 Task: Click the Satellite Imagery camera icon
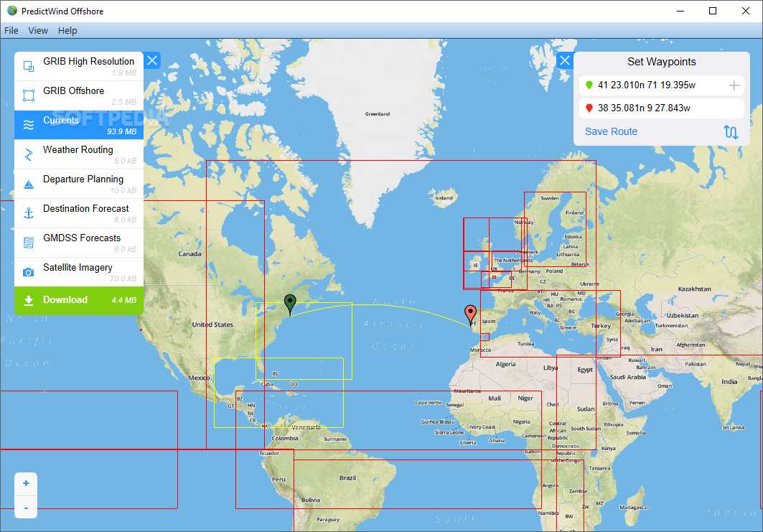coord(29,272)
